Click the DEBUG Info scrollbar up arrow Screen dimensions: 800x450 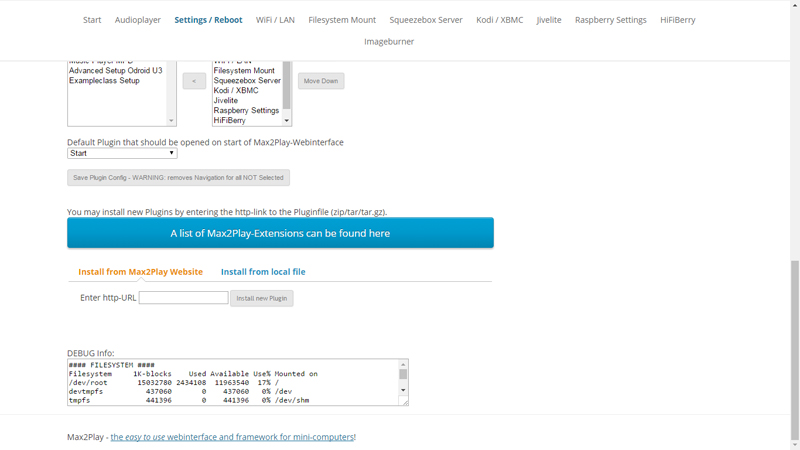(x=403, y=364)
